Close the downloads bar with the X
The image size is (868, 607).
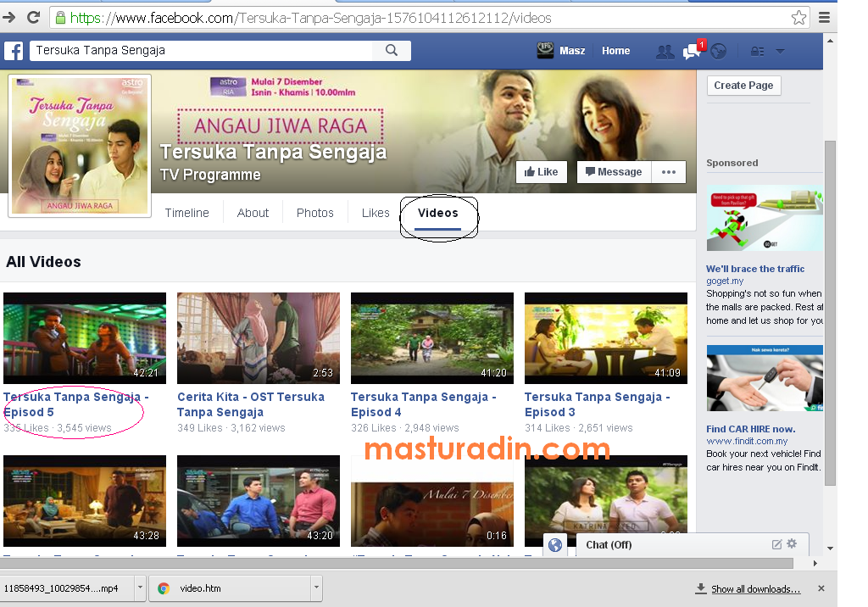821,588
